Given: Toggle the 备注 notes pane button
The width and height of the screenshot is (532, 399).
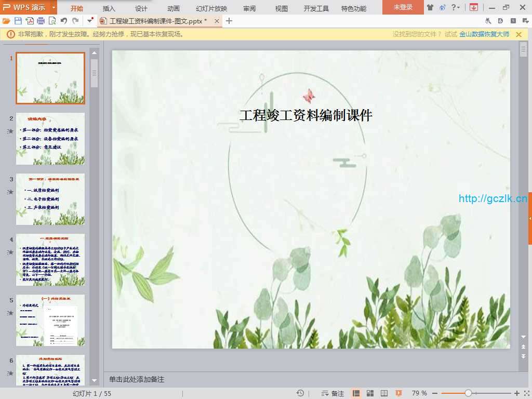Looking at the screenshot, I should [x=332, y=393].
